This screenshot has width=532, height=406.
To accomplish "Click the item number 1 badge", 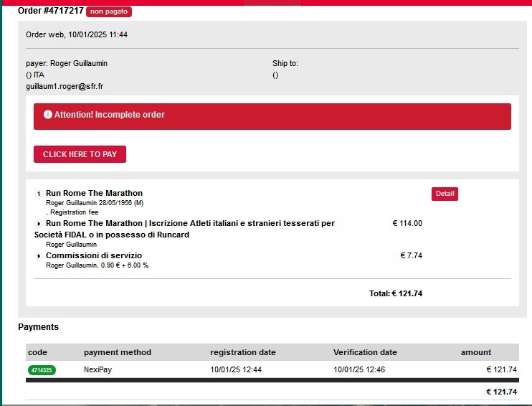I will (x=39, y=194).
